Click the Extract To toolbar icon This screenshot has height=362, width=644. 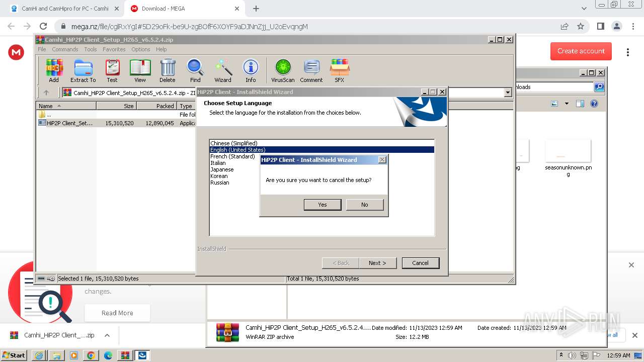tap(83, 70)
